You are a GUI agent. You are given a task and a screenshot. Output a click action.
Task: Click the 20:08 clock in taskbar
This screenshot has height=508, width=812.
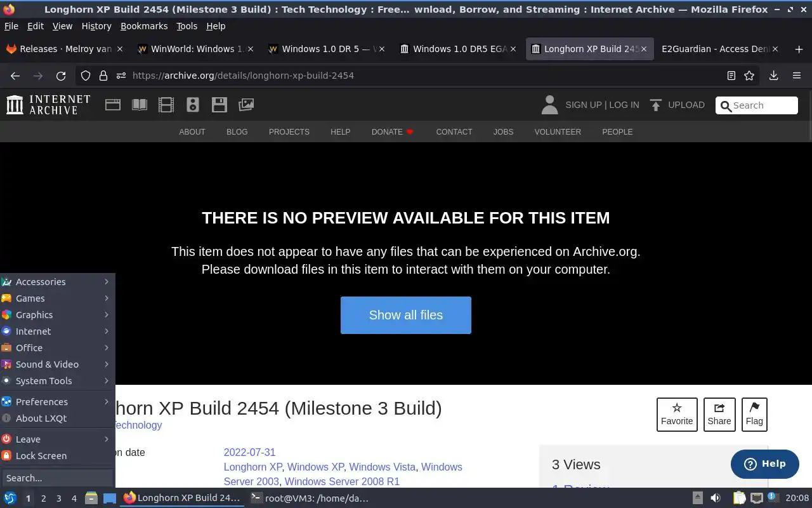(797, 498)
